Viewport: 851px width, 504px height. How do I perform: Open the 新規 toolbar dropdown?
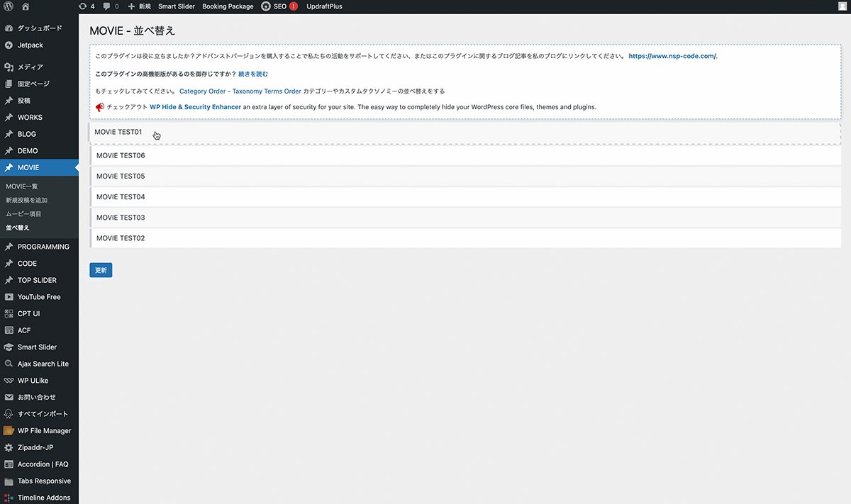[x=140, y=6]
